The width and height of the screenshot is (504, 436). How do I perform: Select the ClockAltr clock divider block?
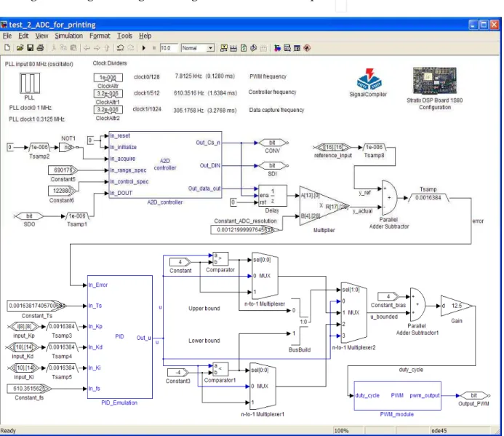tap(108, 78)
